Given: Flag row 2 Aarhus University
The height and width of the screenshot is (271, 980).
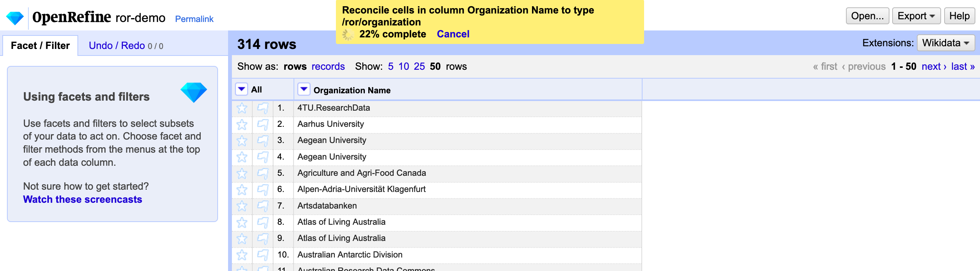Looking at the screenshot, I should tap(263, 124).
